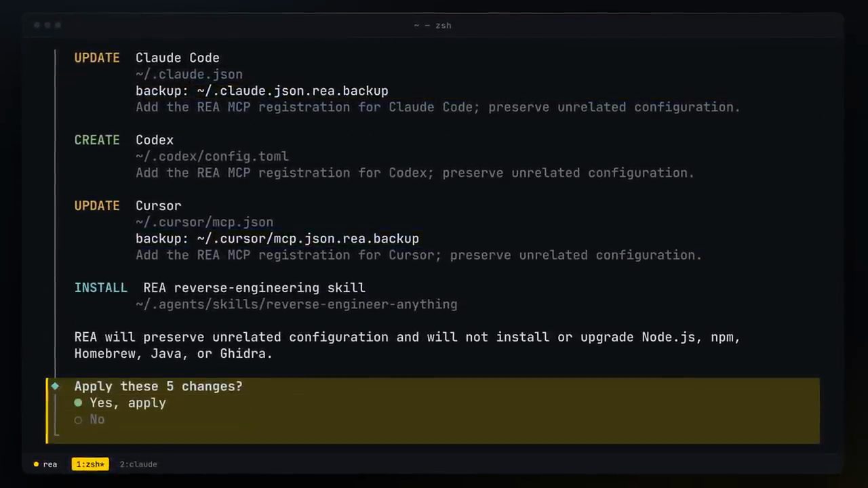This screenshot has width=868, height=488.
Task: Click the diamond prompt marker icon
Action: tap(55, 386)
